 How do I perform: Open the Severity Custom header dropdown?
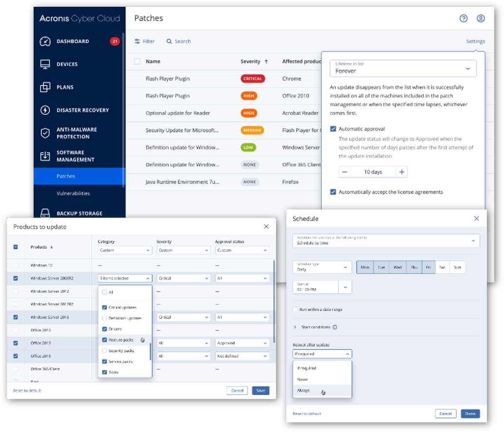183,250
